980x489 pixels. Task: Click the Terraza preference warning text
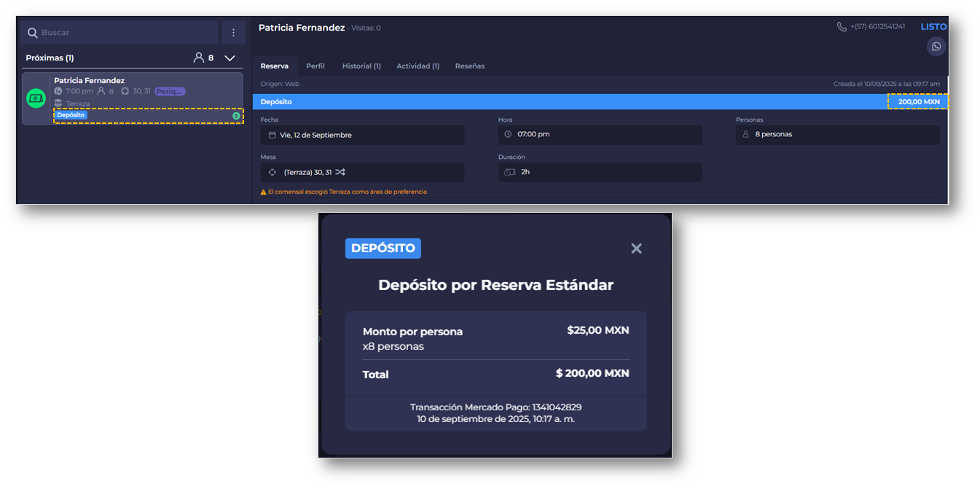[347, 192]
